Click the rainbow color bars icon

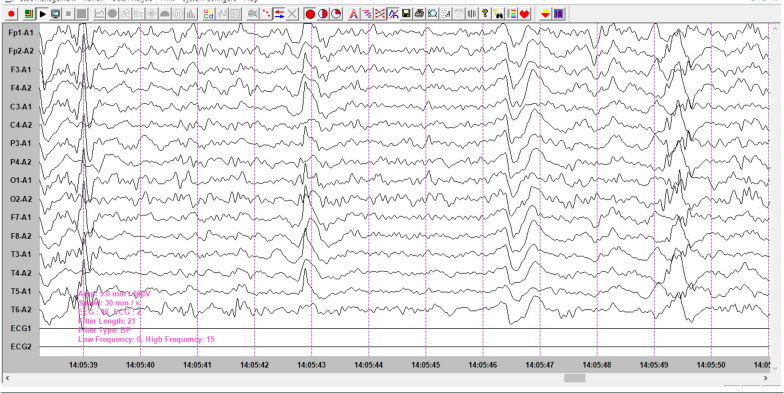512,14
